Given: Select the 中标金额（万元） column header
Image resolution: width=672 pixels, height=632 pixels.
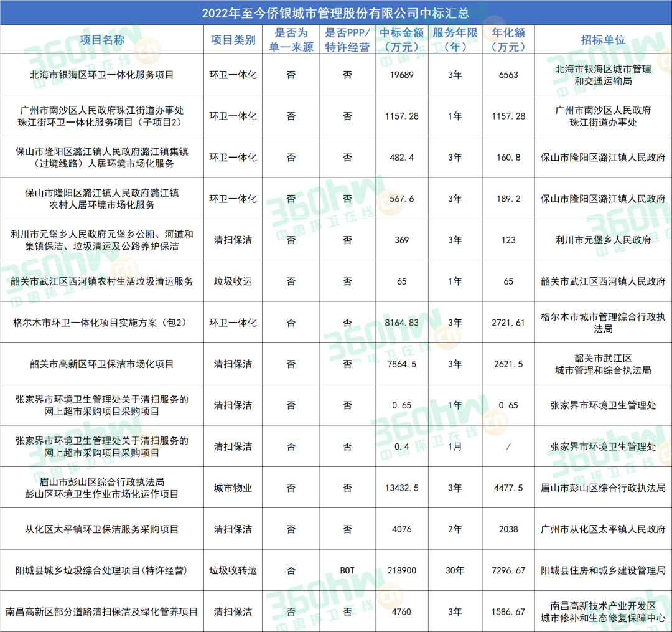Looking at the screenshot, I should coord(401,40).
